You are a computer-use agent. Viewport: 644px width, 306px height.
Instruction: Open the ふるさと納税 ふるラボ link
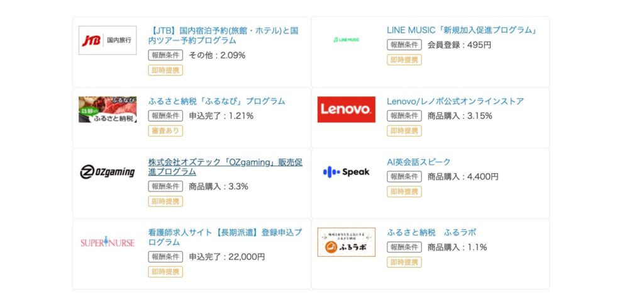pos(431,232)
